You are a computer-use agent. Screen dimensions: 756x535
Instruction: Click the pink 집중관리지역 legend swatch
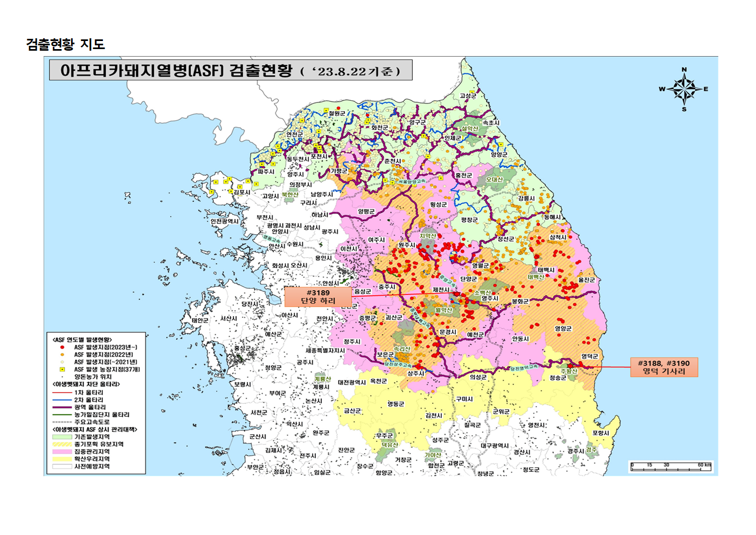62,451
